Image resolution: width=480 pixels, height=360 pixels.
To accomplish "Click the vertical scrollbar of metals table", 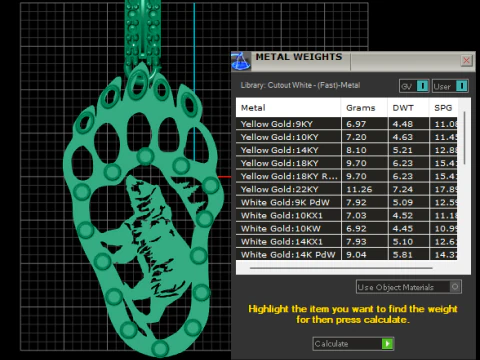I will pos(464,138).
